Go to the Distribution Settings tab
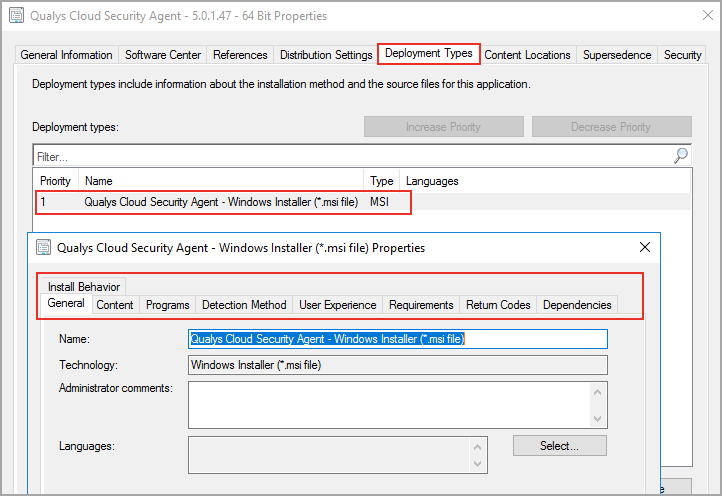The height and width of the screenshot is (496, 722). point(326,55)
